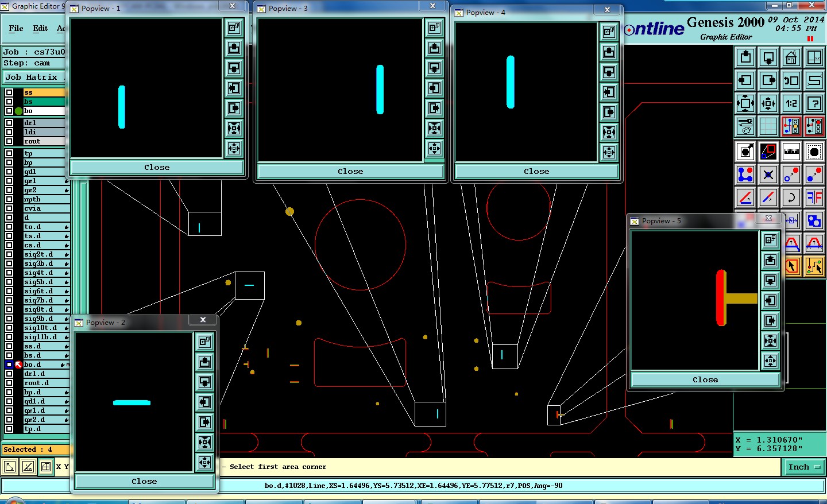827x504 pixels.
Task: Select the red-blue rectangle area zoom icon
Action: 768,152
